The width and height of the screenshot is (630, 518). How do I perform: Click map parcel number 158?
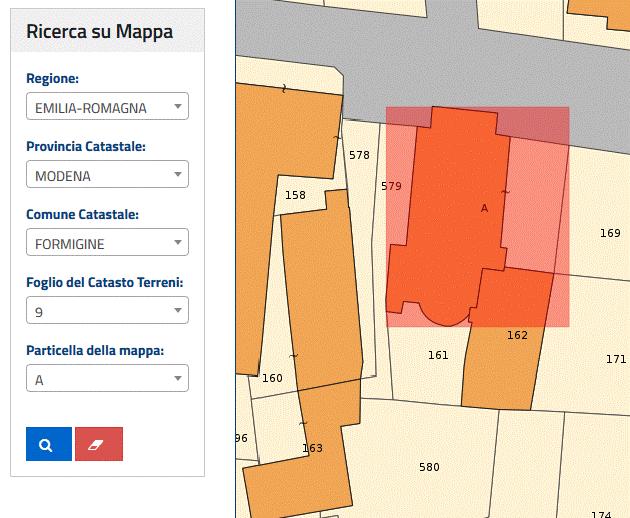tap(295, 195)
